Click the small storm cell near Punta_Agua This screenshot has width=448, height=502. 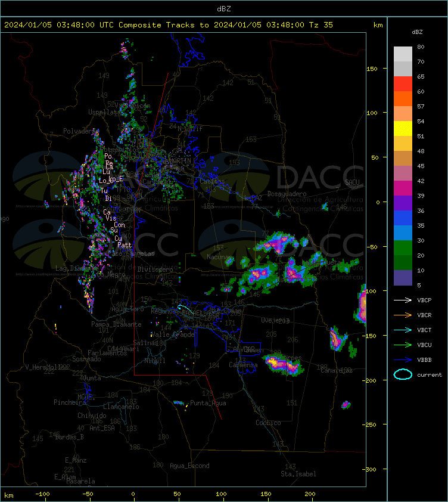point(179,403)
